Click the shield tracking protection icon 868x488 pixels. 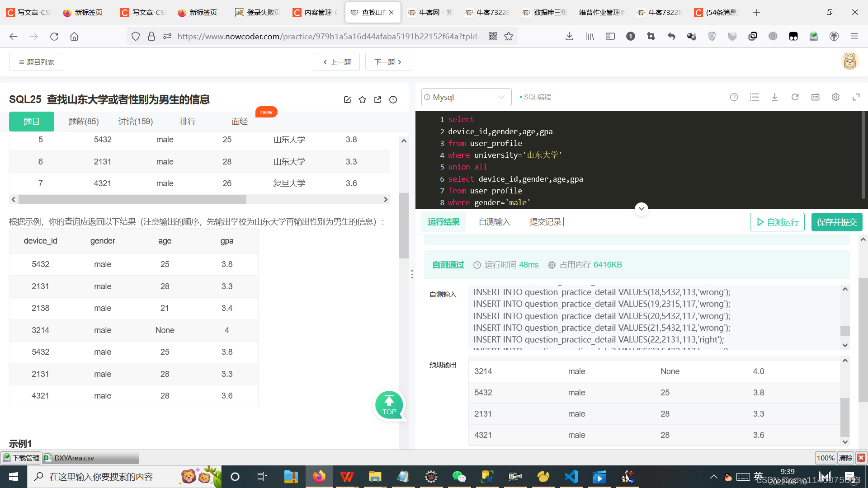click(x=136, y=36)
